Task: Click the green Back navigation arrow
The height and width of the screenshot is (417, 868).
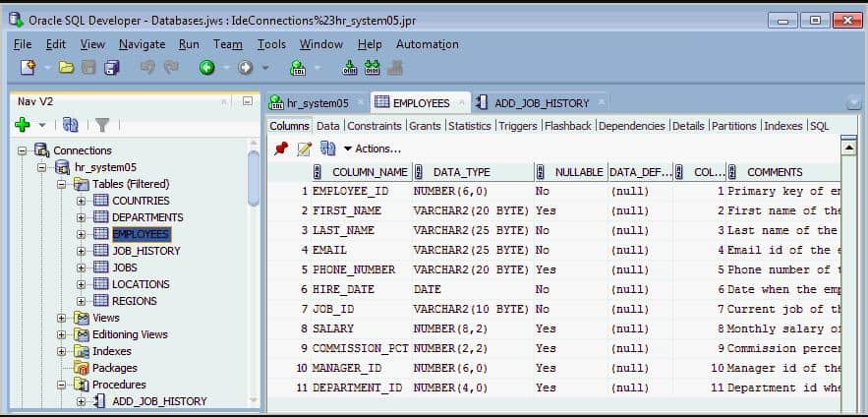Action: point(207,68)
